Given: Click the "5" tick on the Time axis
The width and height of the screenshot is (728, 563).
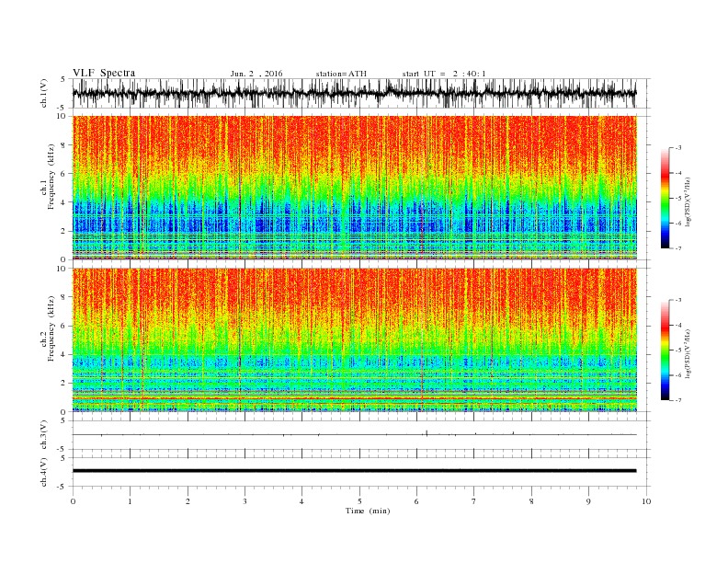Looking at the screenshot, I should coord(359,501).
